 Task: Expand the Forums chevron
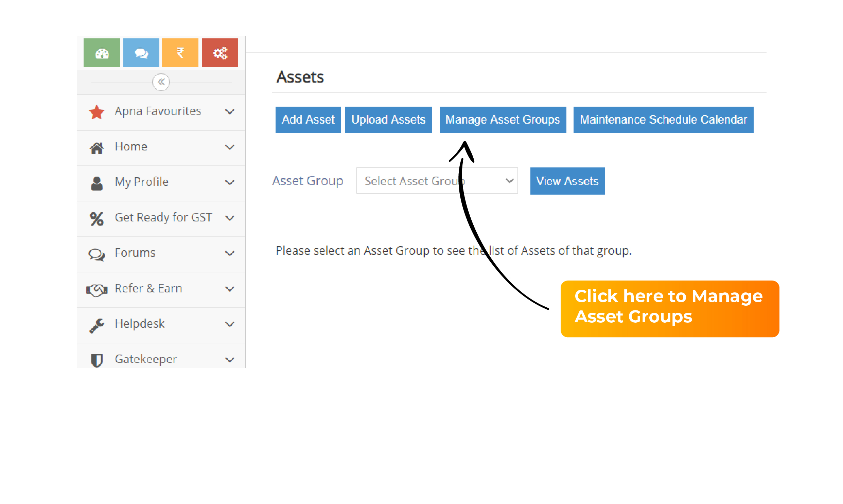pos(230,253)
